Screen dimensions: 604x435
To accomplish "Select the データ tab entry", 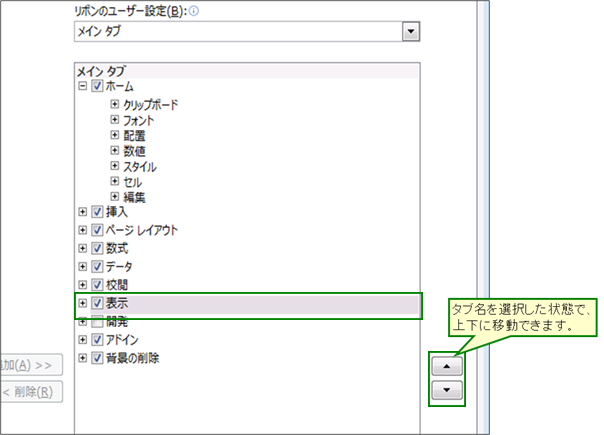I will (119, 267).
